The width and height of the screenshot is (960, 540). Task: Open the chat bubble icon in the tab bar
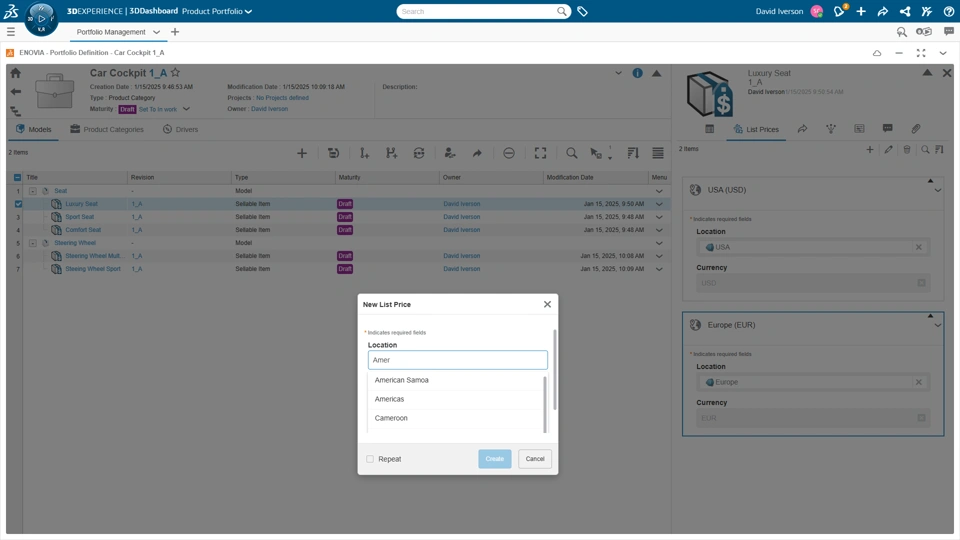pos(948,32)
